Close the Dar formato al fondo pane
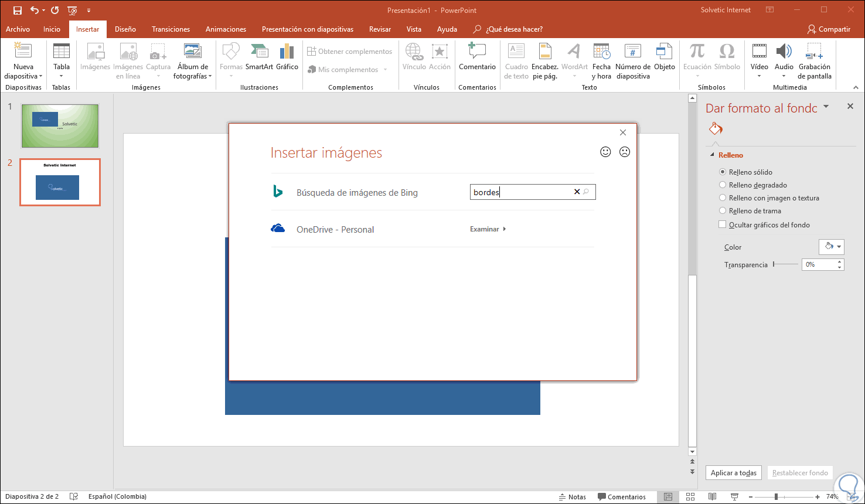Image resolution: width=865 pixels, height=504 pixels. click(850, 106)
